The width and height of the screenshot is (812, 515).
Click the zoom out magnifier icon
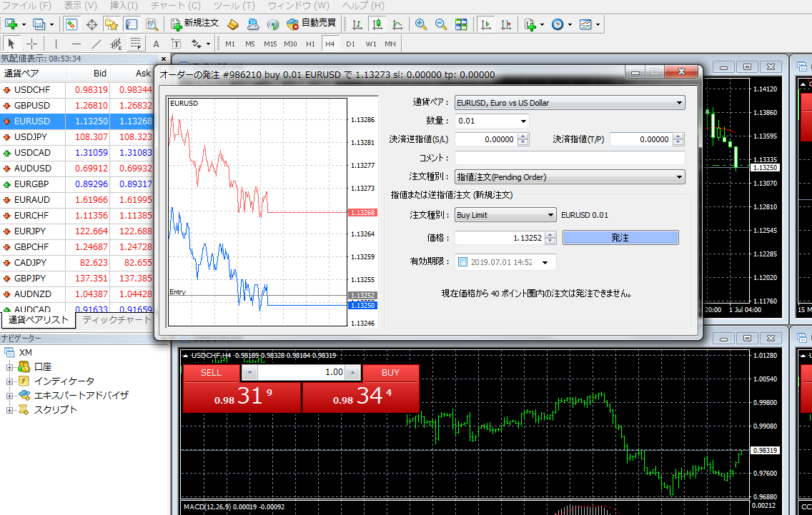441,24
